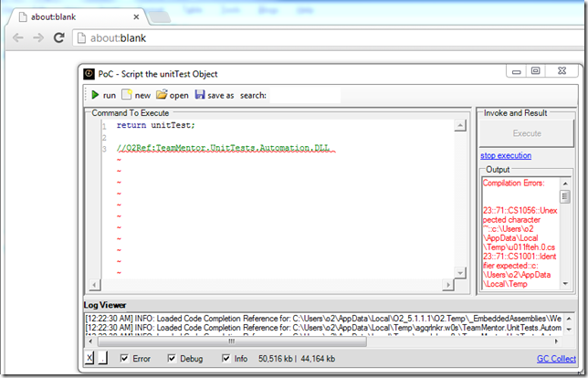The height and width of the screenshot is (378, 588).
Task: Click the green run script icon
Action: [x=94, y=95]
